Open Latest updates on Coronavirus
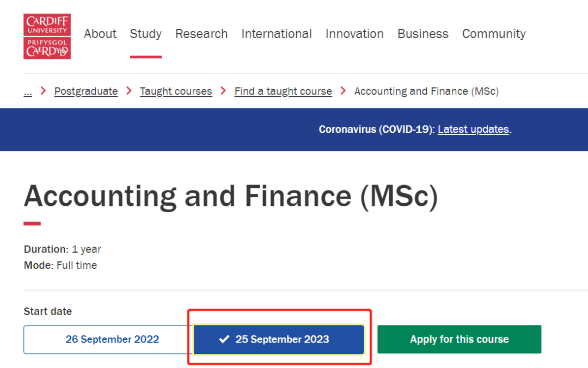 (473, 129)
